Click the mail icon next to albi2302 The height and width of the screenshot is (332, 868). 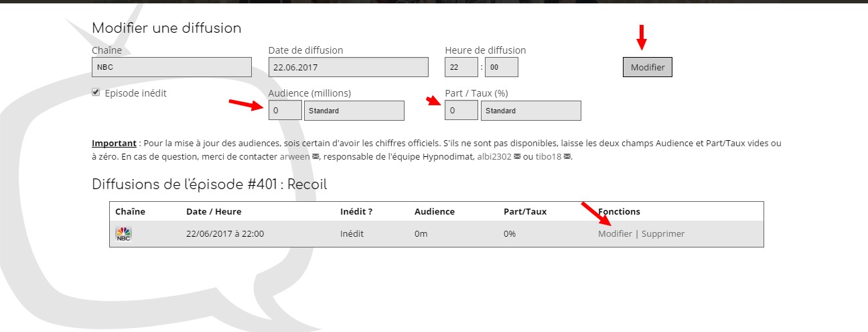(517, 157)
